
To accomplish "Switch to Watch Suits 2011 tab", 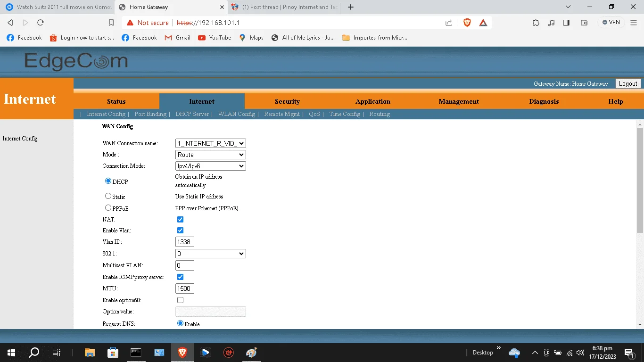I will 58,7.
